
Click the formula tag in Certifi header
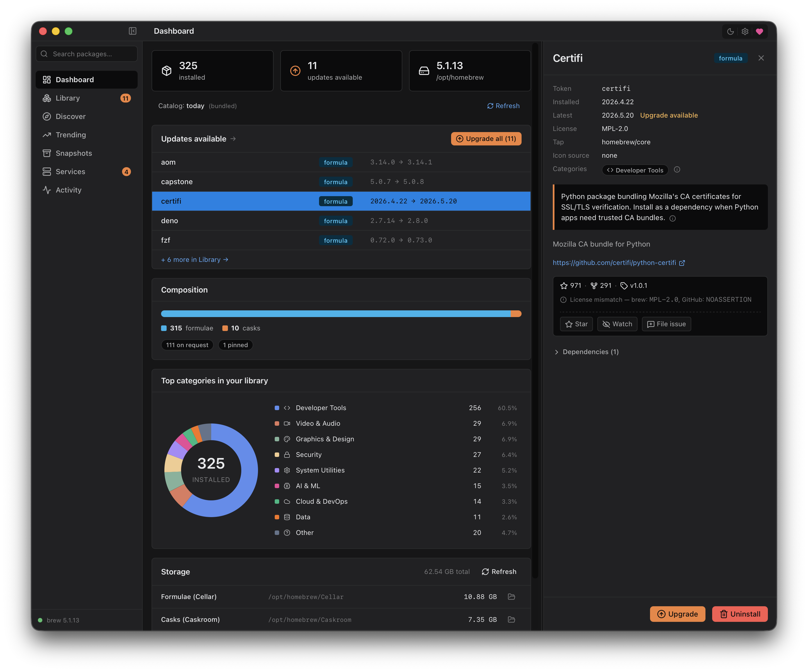[730, 58]
